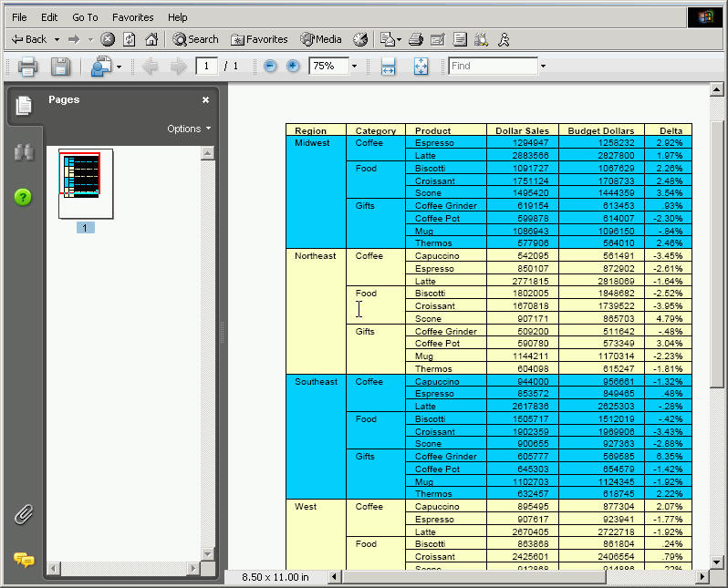This screenshot has width=728, height=588.
Task: Close the Pages panel
Action: point(205,99)
